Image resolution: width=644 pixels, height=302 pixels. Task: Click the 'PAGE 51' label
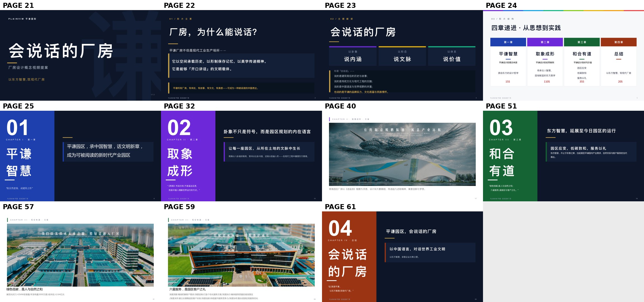point(501,106)
